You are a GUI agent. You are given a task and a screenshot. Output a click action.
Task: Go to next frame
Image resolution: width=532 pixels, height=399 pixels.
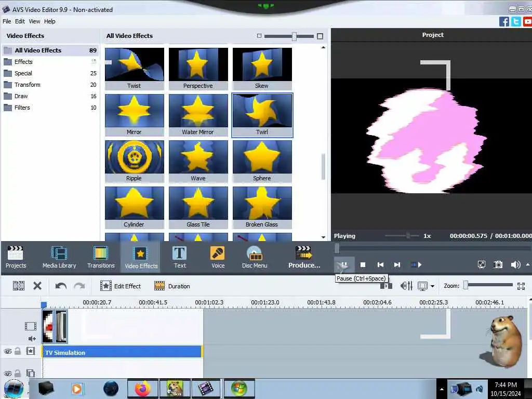point(397,264)
